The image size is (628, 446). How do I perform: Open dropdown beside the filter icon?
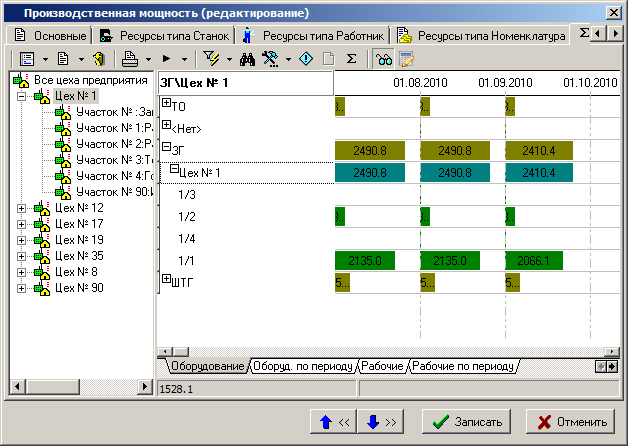tap(229, 60)
